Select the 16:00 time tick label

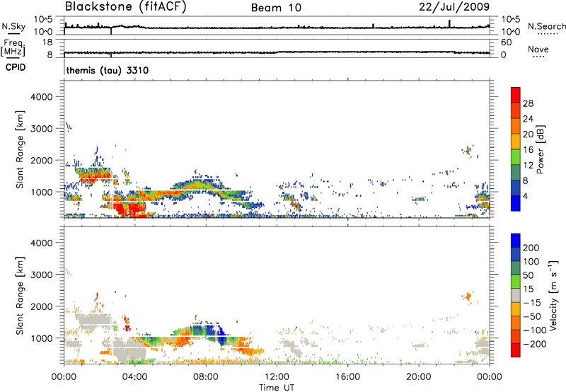pos(347,377)
